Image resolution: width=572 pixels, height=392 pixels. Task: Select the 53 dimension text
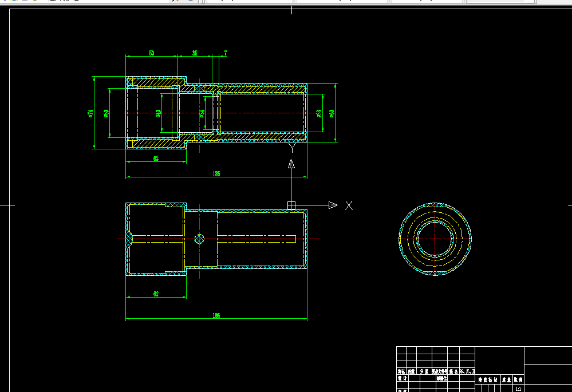[151, 53]
